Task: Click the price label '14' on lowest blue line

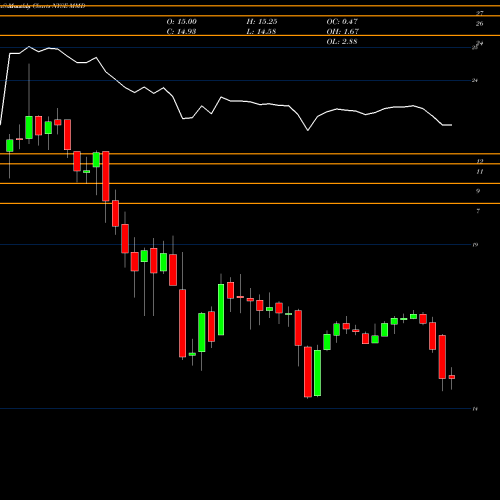Action: pos(475,409)
